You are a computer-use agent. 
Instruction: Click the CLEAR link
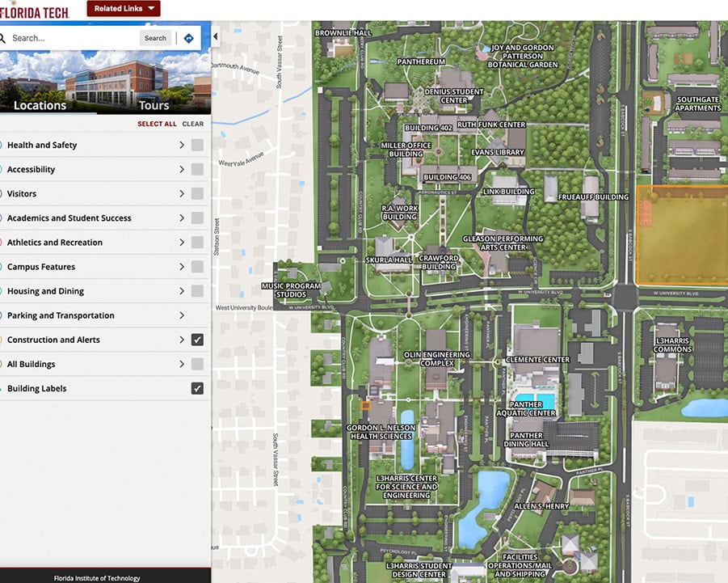[x=192, y=124]
